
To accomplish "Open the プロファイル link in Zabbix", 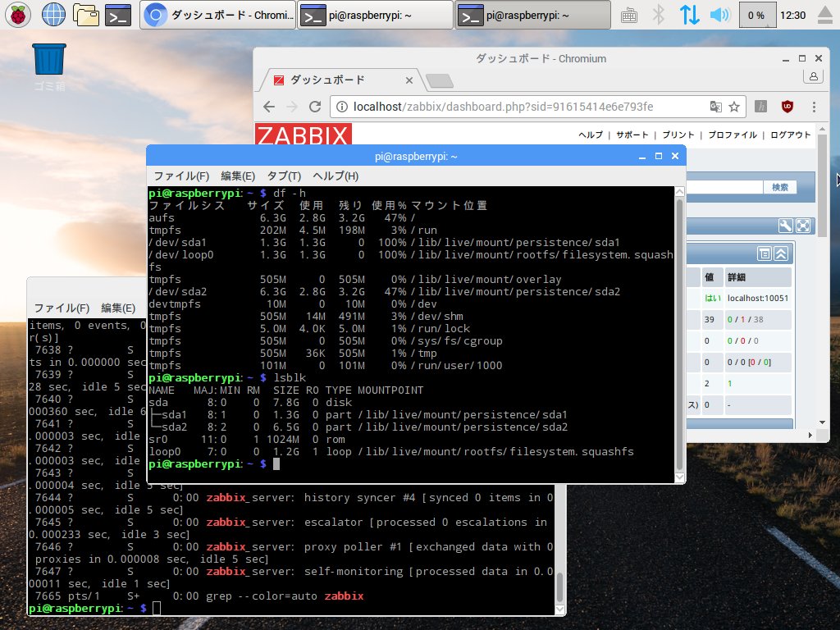I will tap(733, 135).
